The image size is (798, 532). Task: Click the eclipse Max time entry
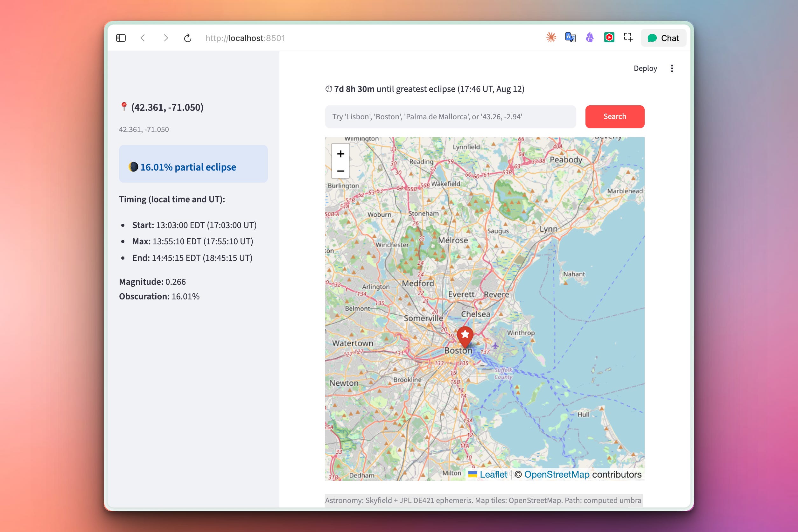pyautogui.click(x=193, y=241)
